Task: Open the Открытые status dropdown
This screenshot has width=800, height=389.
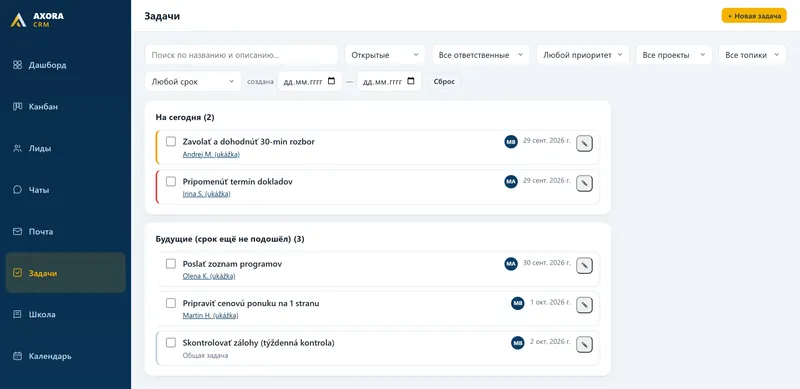Action: pyautogui.click(x=385, y=55)
